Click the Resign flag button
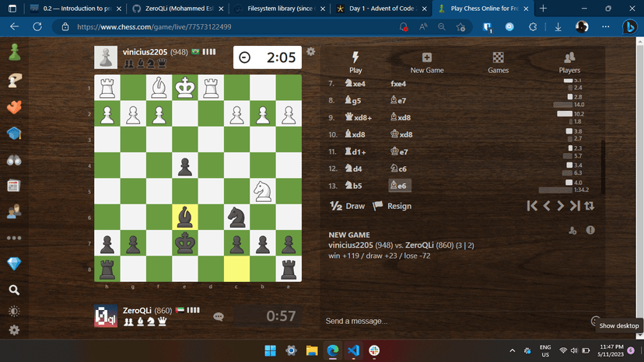This screenshot has width=644, height=362. pyautogui.click(x=392, y=206)
